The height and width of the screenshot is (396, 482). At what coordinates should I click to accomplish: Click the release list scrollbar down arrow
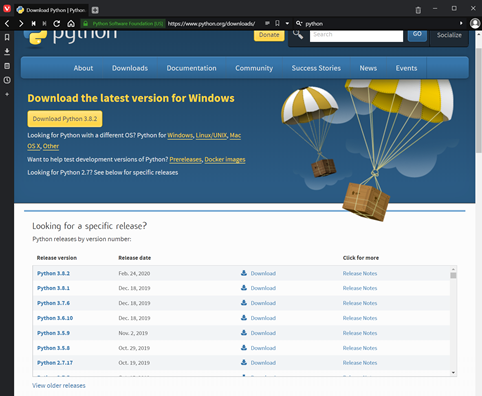453,373
